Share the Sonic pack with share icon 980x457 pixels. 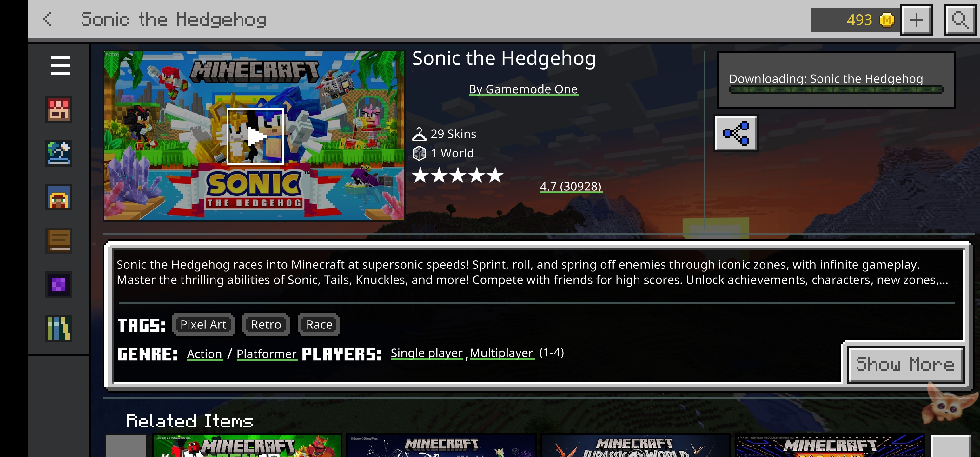736,133
